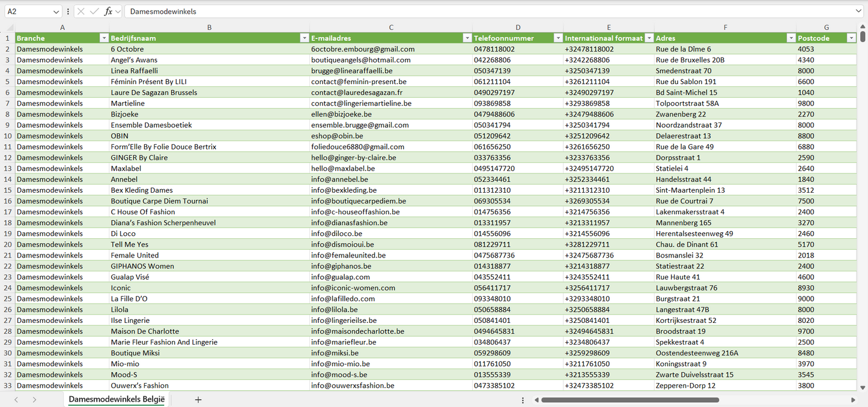Open the Telefoonnummer filter dropdown
Screen dimensions: 868x407
pyautogui.click(x=557, y=38)
